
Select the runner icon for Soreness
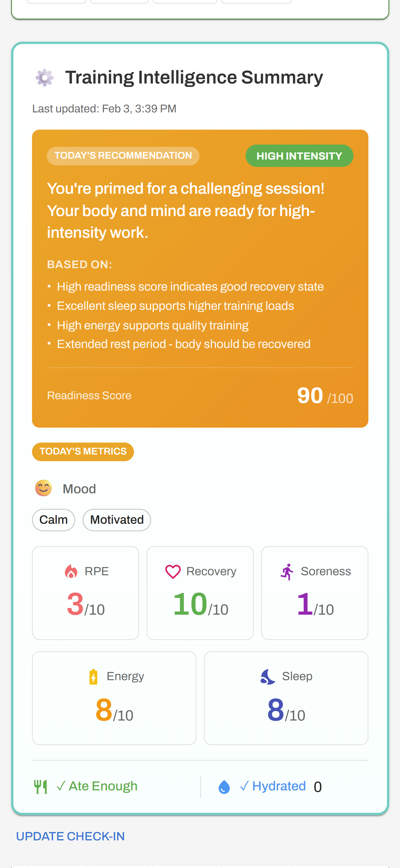[x=287, y=571]
